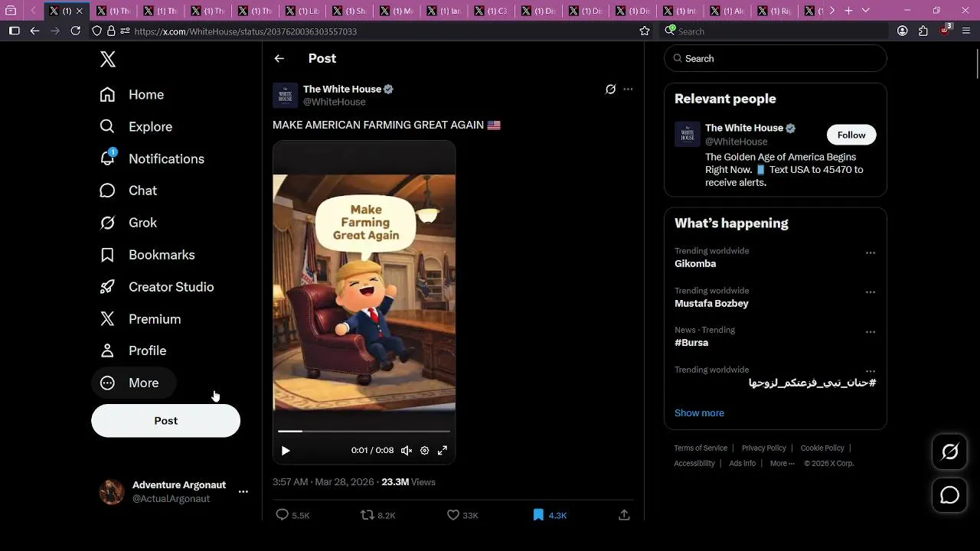This screenshot has width=980, height=551.
Task: Toggle the browser sidebar
Action: (14, 31)
